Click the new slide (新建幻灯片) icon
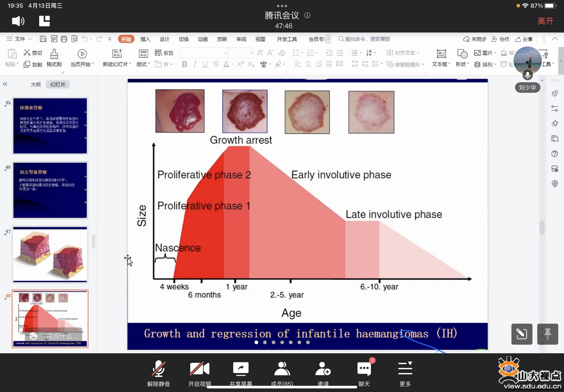 tap(117, 54)
